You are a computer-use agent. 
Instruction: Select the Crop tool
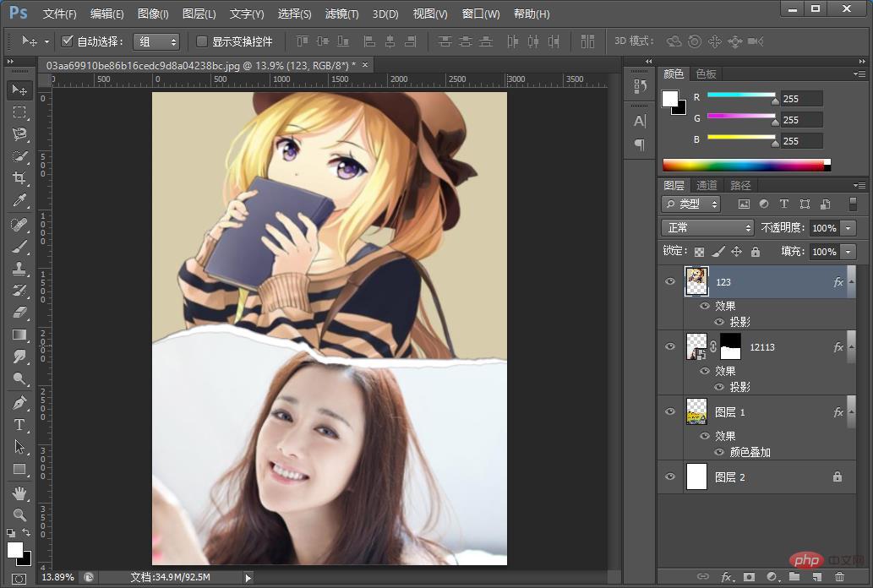(x=19, y=178)
